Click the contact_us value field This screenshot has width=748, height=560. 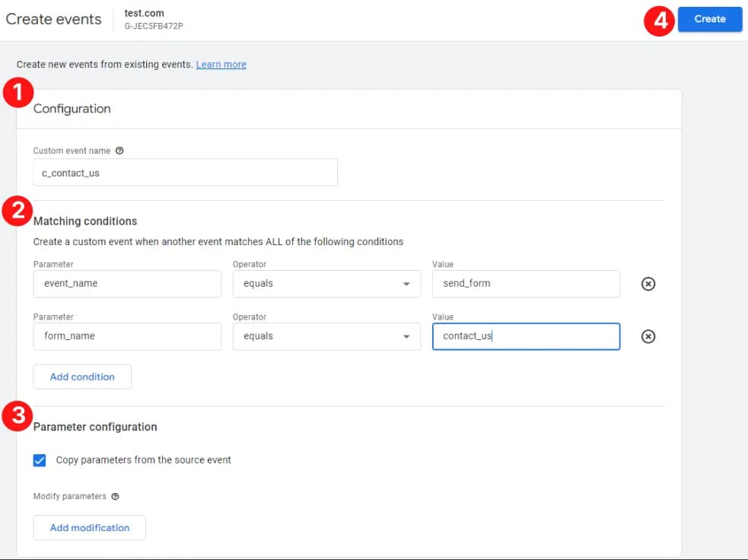pos(526,336)
